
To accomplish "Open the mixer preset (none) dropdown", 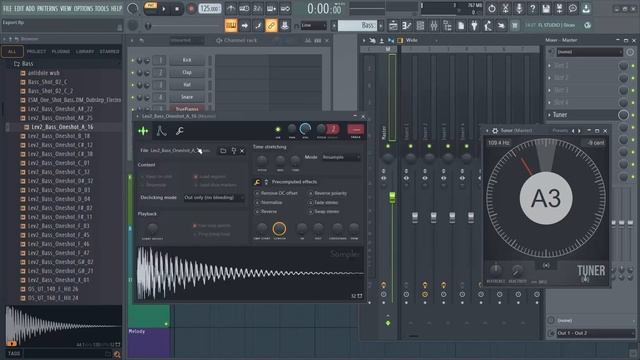I will pos(589,52).
